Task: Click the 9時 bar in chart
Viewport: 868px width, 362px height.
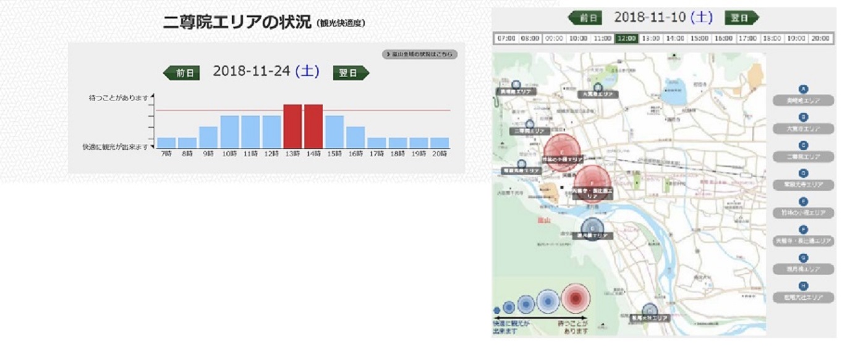Action: coord(208,138)
